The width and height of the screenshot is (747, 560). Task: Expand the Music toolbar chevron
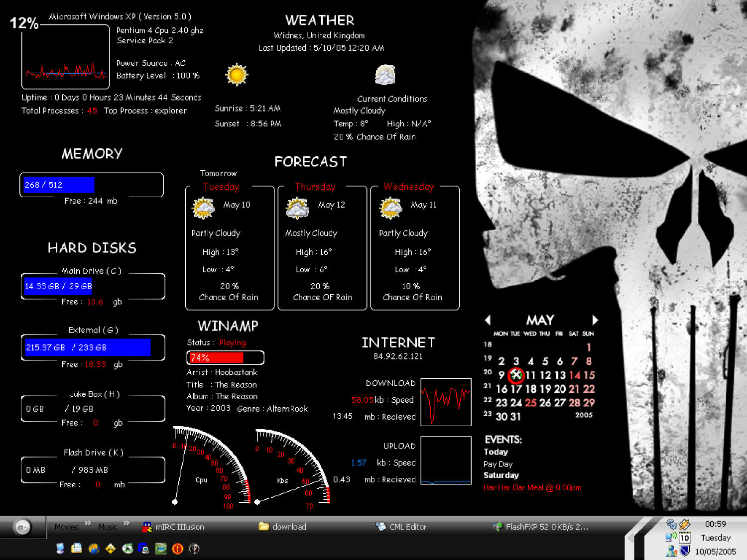[126, 523]
